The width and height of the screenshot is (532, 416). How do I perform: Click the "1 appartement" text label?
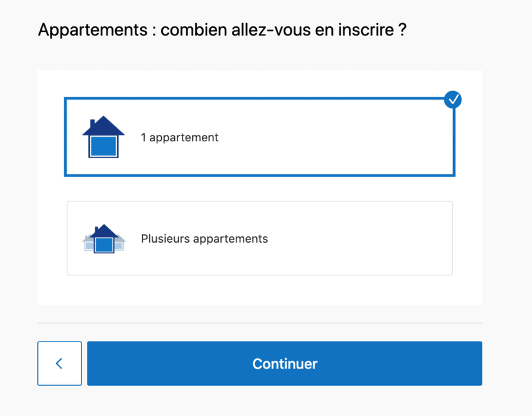180,137
